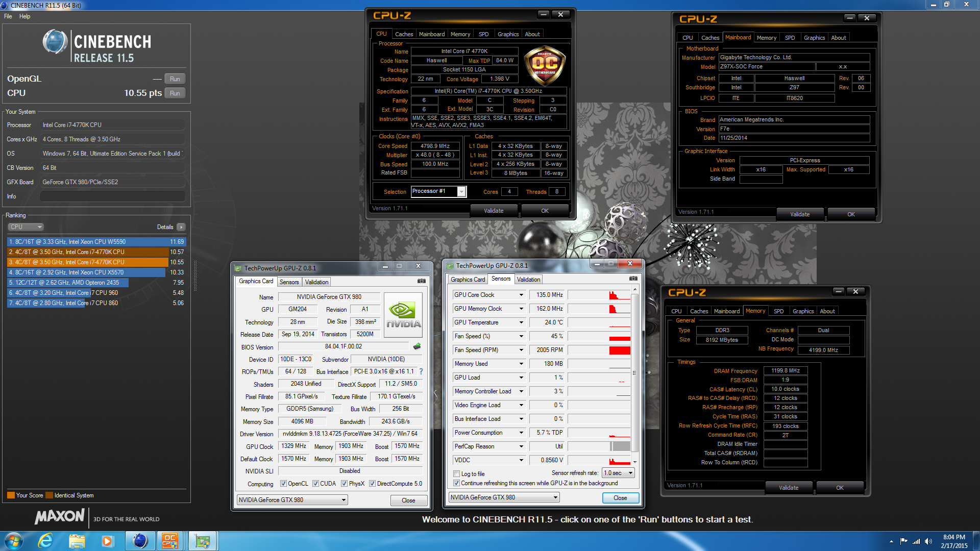Switch to the Gigabyte OC taskbar icon
Viewport: 980px width, 551px height.
(170, 541)
